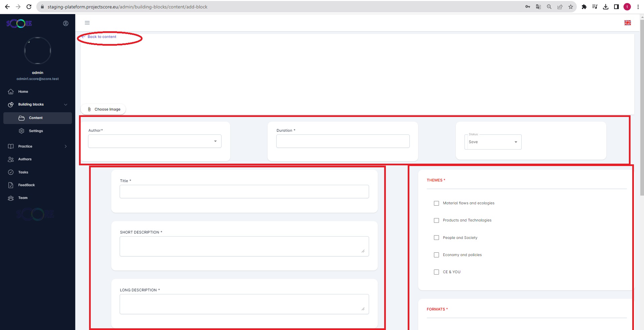The height and width of the screenshot is (330, 644).
Task: Open the browser extensions puzzle icon
Action: 584,7
